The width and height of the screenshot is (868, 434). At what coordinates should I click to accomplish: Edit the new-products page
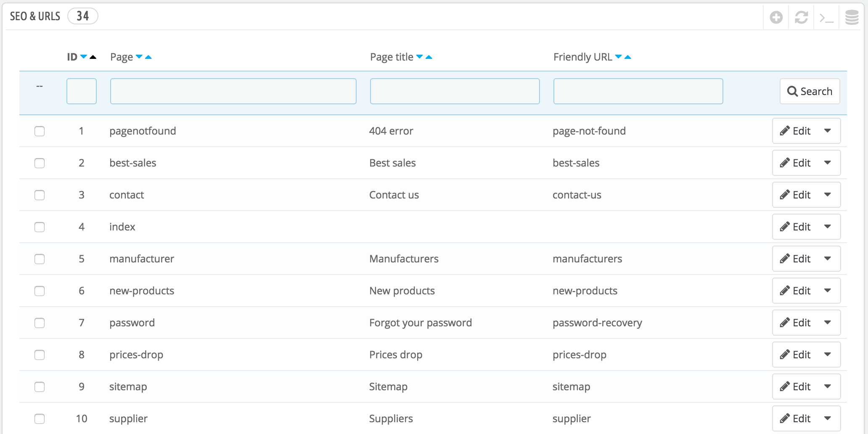coord(795,291)
